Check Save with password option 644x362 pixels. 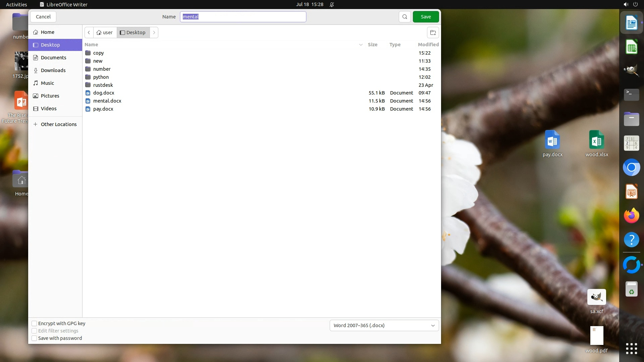[x=34, y=338]
